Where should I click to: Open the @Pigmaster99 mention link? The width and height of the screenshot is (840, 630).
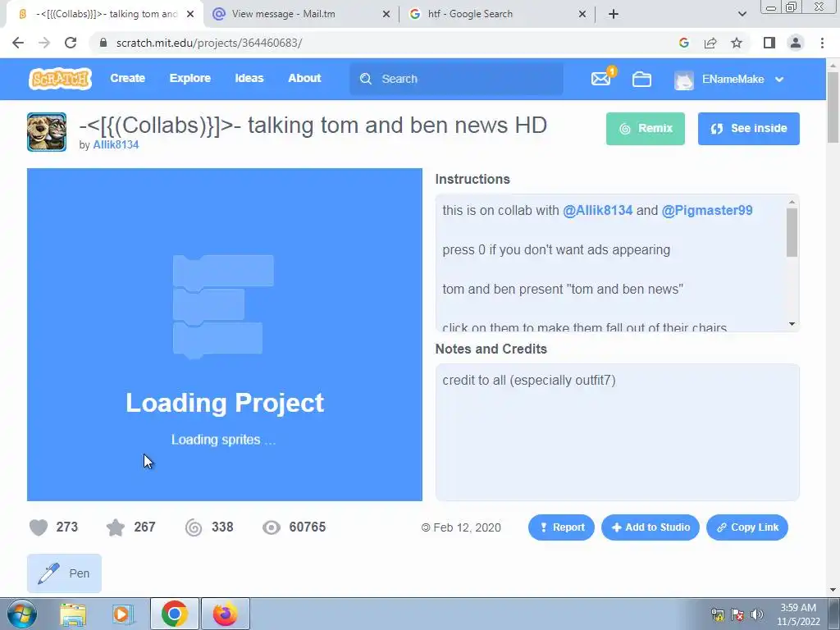[x=707, y=211]
